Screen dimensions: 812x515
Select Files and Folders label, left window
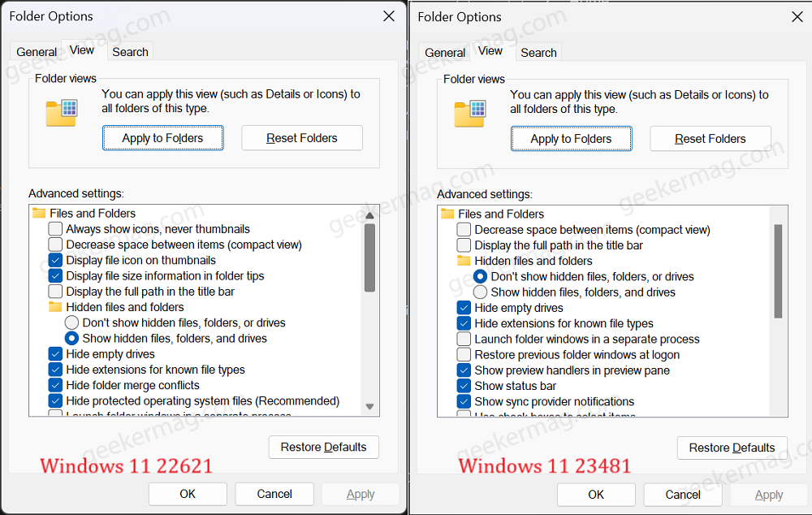pos(93,213)
